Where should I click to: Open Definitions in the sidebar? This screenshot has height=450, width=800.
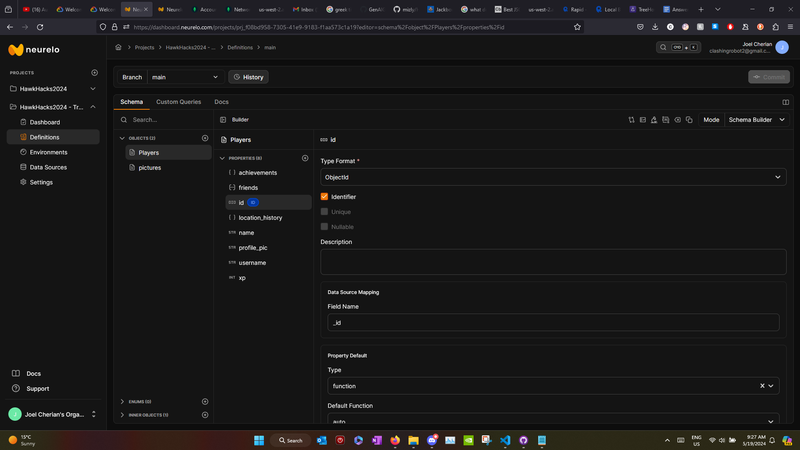point(53,137)
